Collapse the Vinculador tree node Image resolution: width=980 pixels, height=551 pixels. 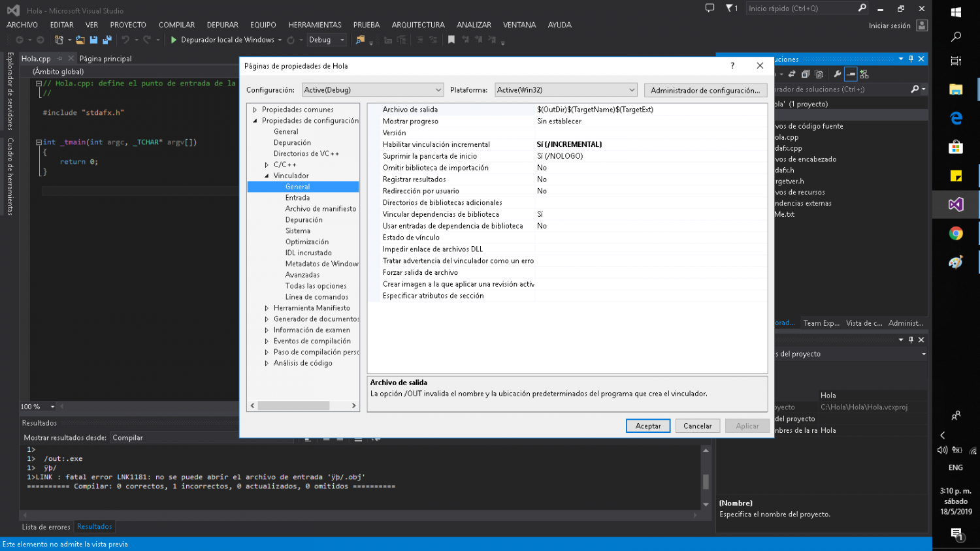(267, 176)
